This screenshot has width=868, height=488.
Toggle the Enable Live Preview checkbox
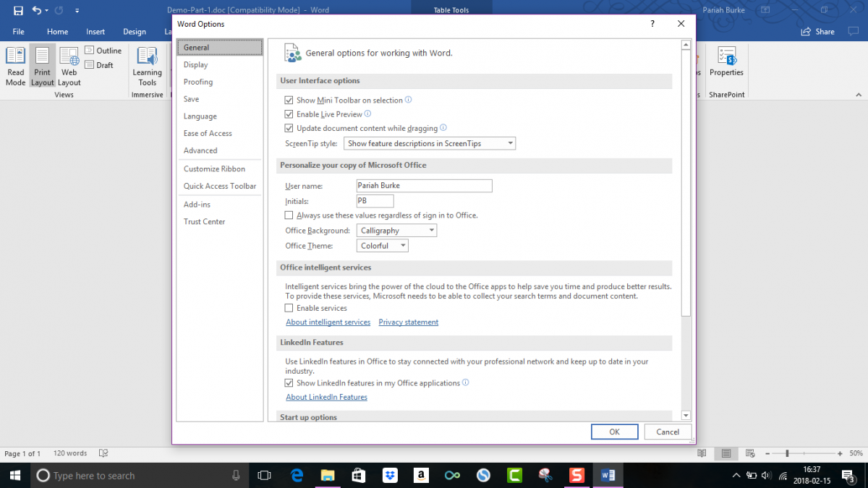[x=289, y=114]
